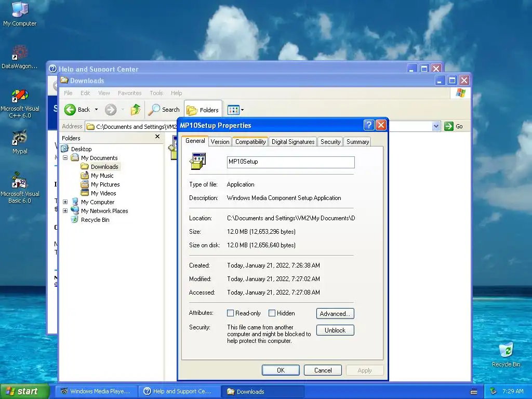Open the Edit menu in Downloads

tap(85, 93)
